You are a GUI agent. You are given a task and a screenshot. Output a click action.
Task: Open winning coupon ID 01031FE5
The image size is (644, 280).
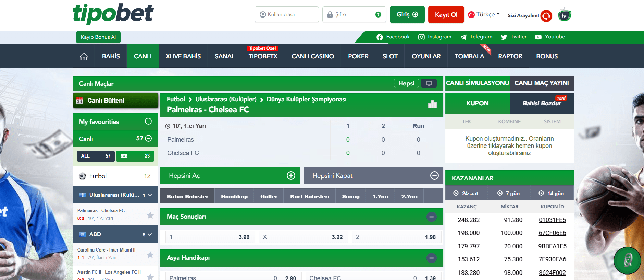pos(552,220)
